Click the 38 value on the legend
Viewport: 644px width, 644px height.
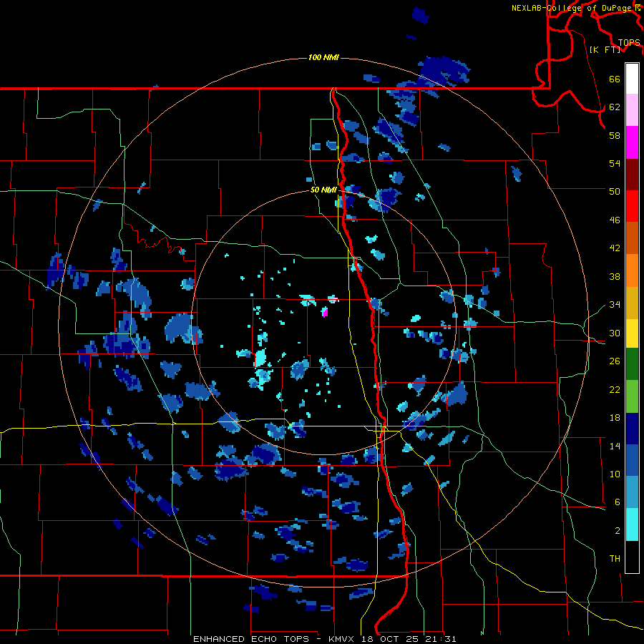(615, 276)
